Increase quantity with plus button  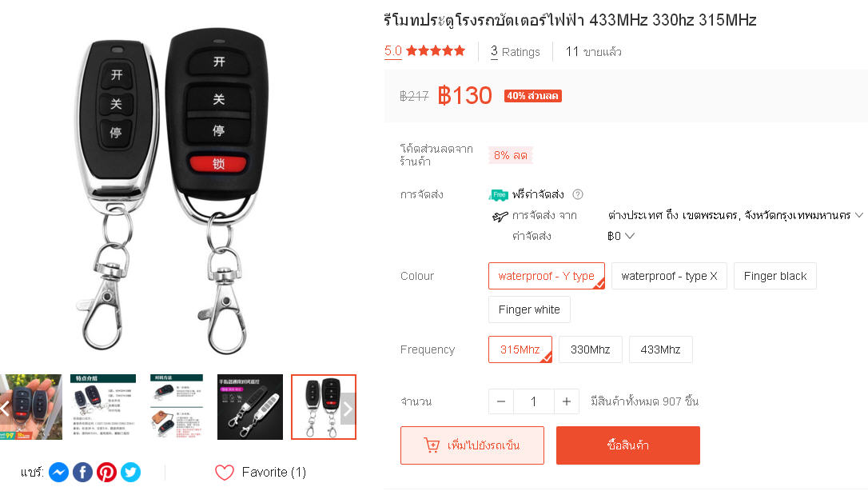click(567, 402)
